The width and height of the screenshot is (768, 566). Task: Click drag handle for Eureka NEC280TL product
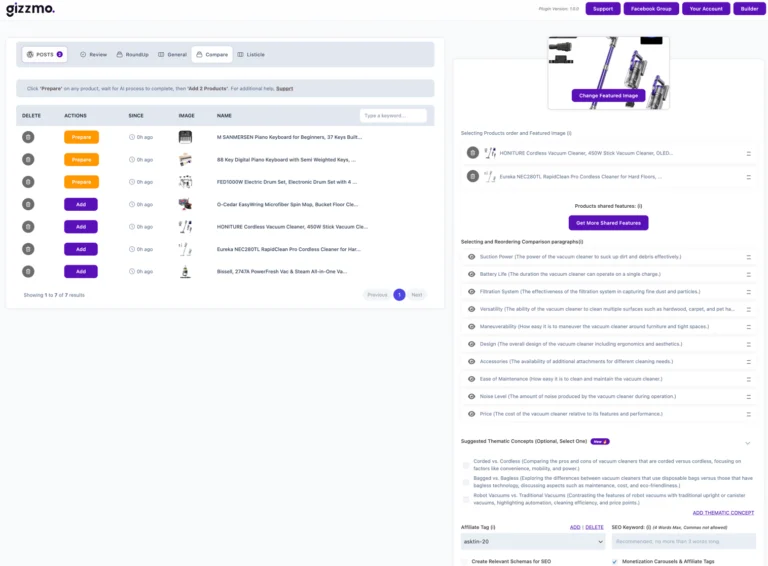click(x=748, y=176)
